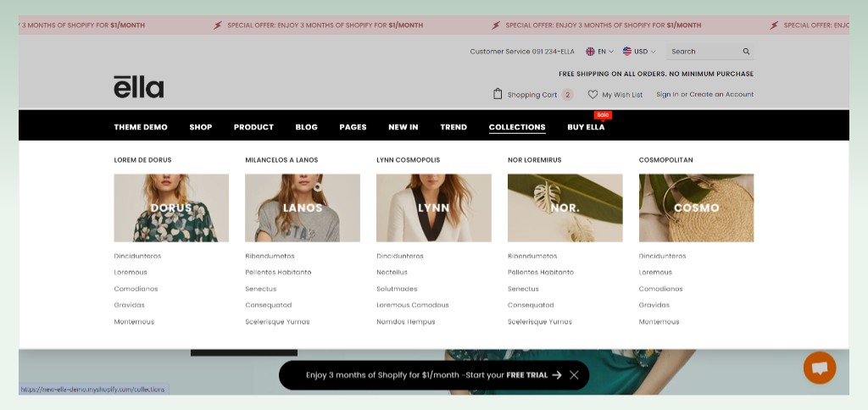Click the LANOS collection thumbnail

303,208
